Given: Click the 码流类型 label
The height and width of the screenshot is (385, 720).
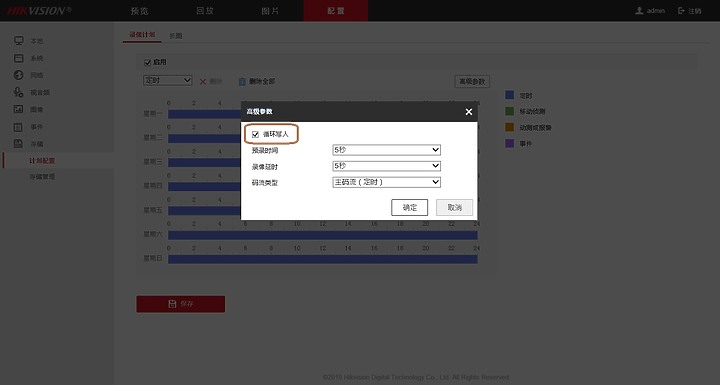Looking at the screenshot, I should [x=264, y=183].
